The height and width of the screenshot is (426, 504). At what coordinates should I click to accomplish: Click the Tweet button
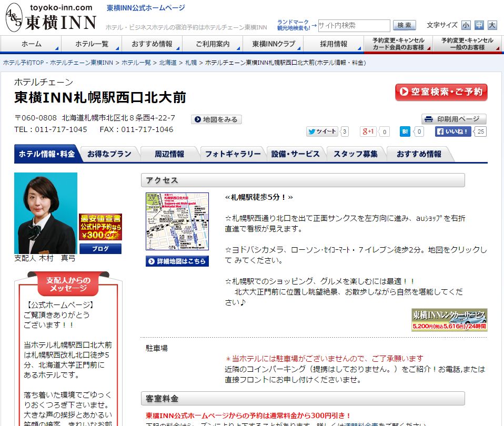(x=322, y=131)
